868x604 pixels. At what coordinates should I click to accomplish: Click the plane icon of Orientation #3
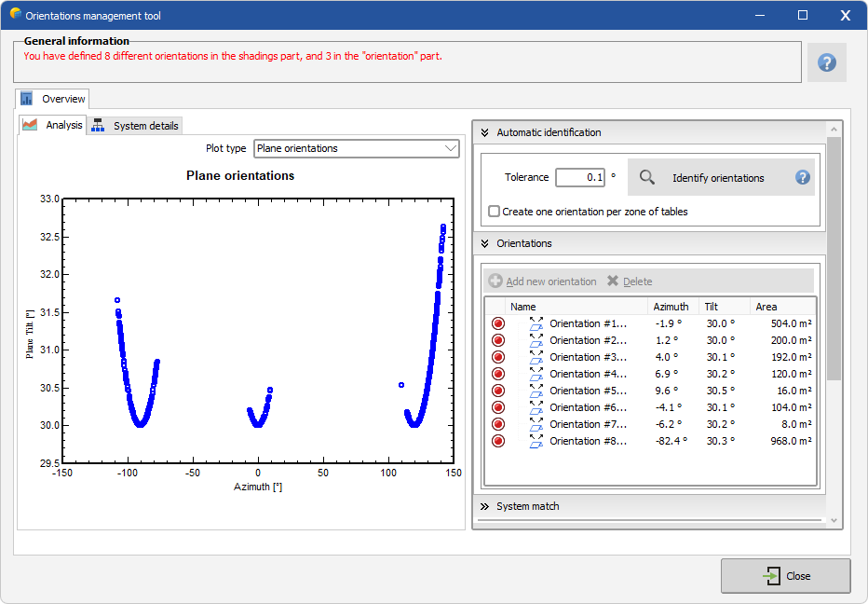pyautogui.click(x=536, y=357)
